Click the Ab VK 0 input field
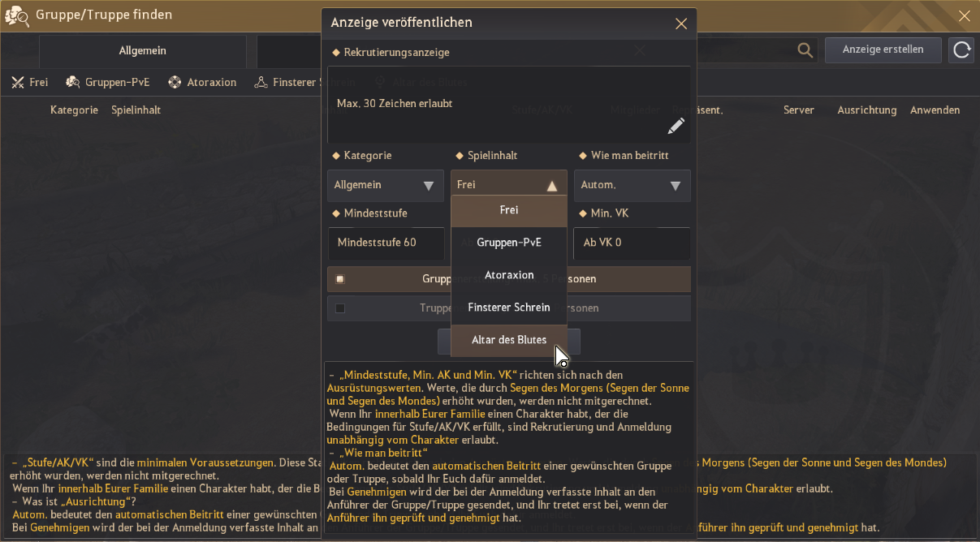This screenshot has height=542, width=980. pyautogui.click(x=632, y=243)
